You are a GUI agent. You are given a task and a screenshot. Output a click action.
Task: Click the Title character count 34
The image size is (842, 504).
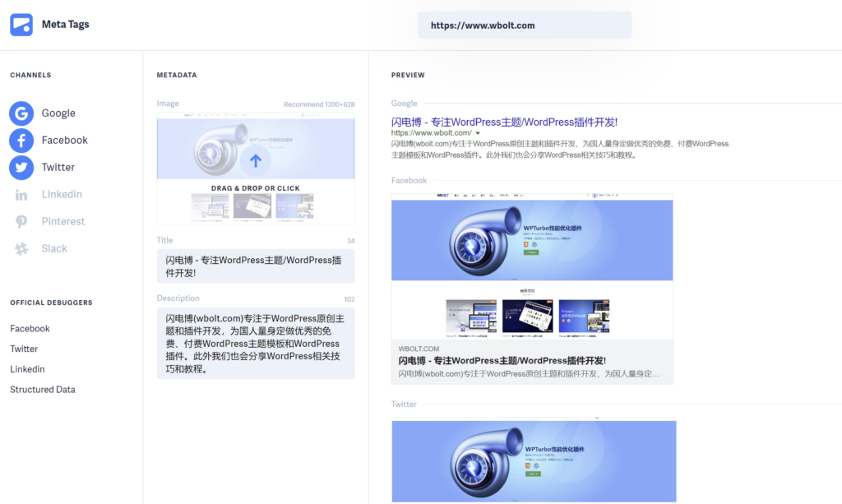(x=350, y=241)
